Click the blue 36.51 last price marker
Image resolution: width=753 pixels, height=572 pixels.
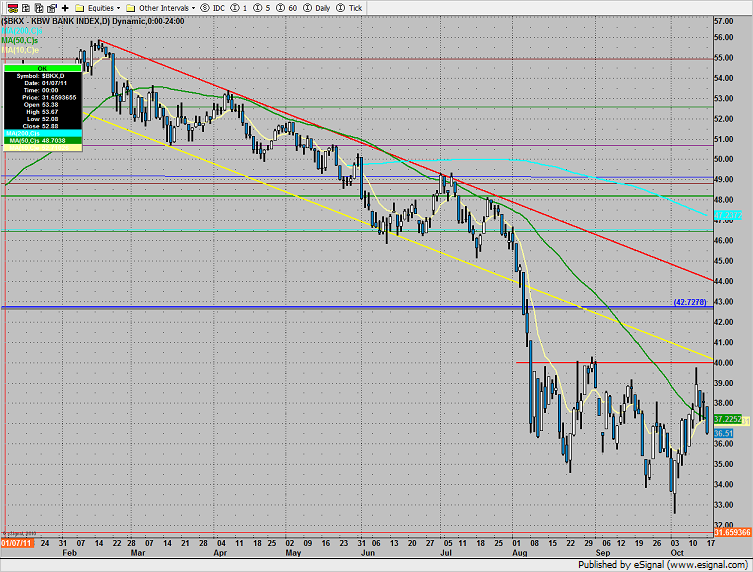pos(723,433)
